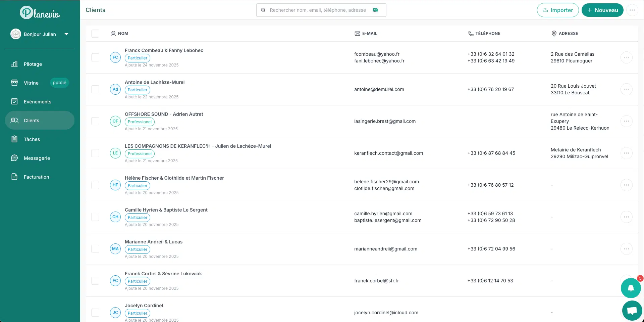Click phone +33 (0)6 87 68 84 45
This screenshot has width=644, height=322.
point(491,153)
